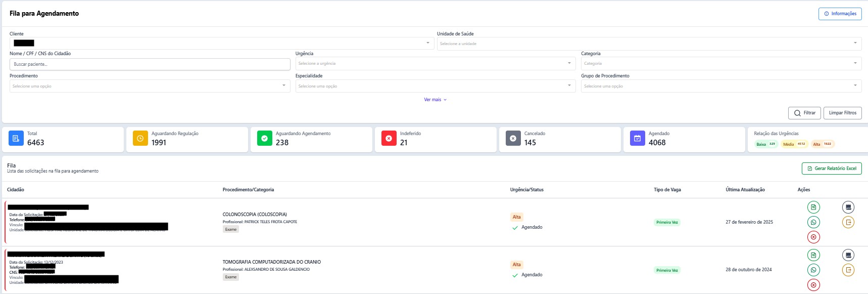Viewport: 868px width, 294px height.
Task: View request details for the Tomografia row
Action: pos(813,255)
